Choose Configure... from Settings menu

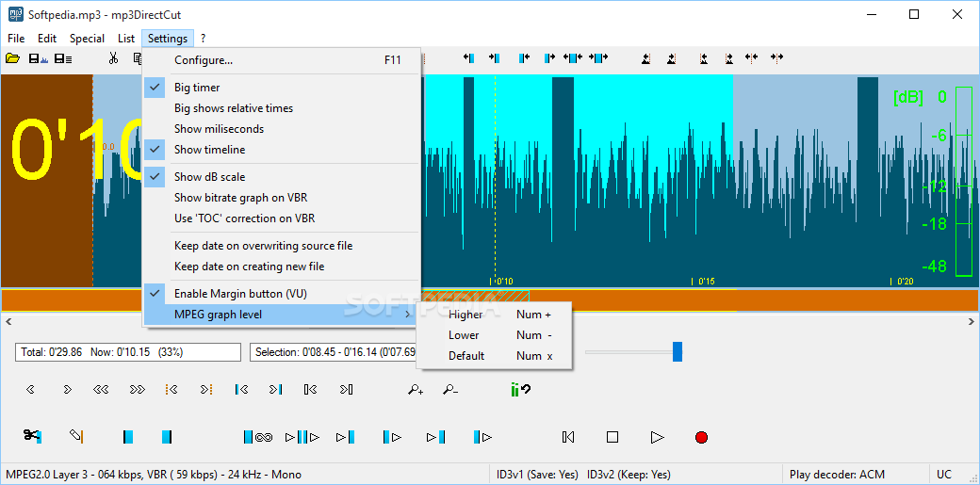(x=282, y=60)
